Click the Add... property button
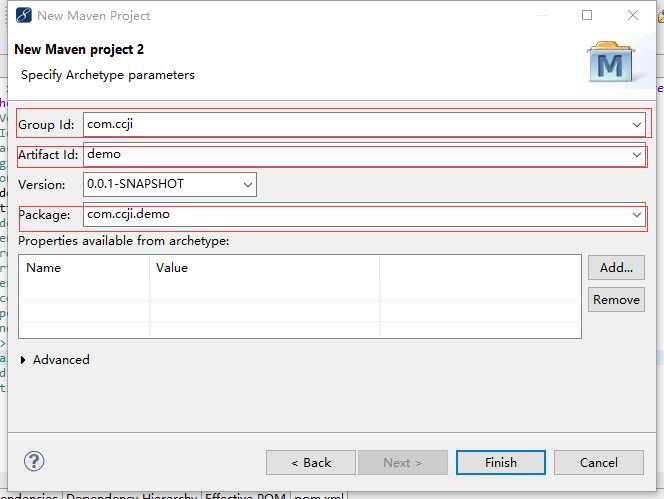The image size is (664, 499). coord(616,267)
